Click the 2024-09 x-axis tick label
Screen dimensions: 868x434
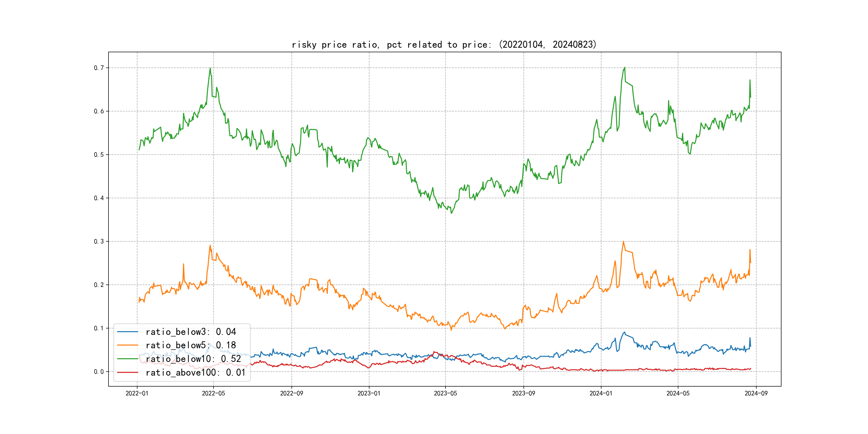[756, 393]
